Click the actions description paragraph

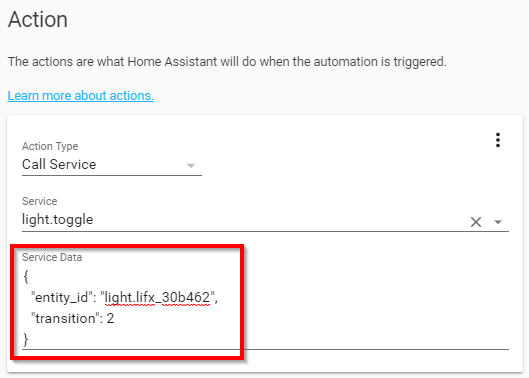point(227,62)
